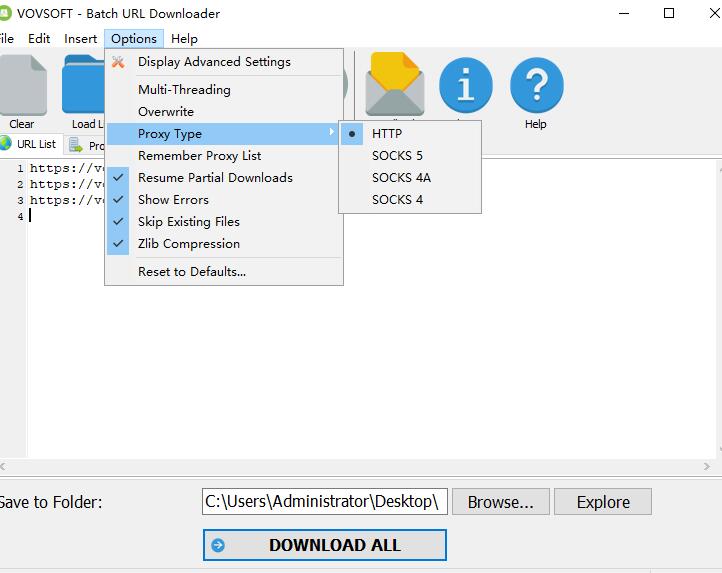Close the Options menu

tap(134, 39)
